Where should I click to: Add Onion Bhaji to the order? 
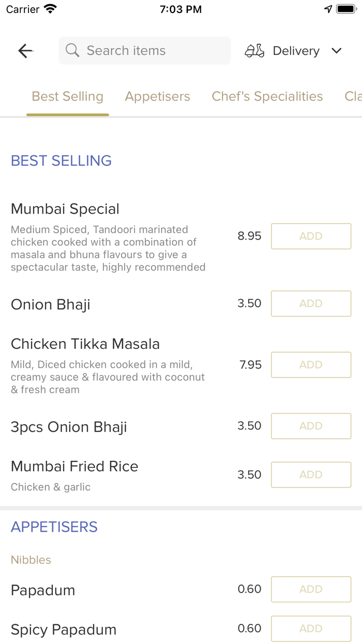coord(311,303)
